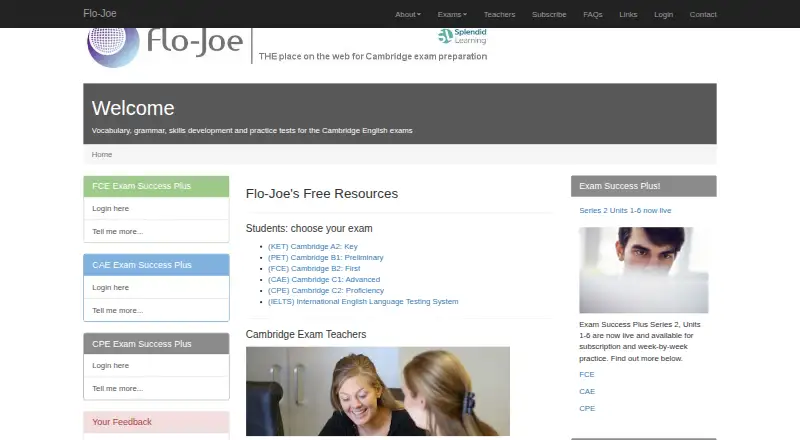
Task: Open the FCE link in Exam Success Plus sidebar
Action: [x=587, y=374]
